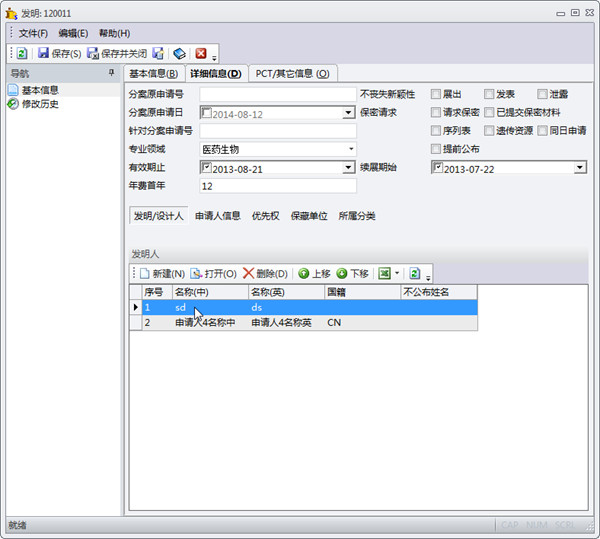
Task: Click cell ds in first row
Action: [x=287, y=307]
